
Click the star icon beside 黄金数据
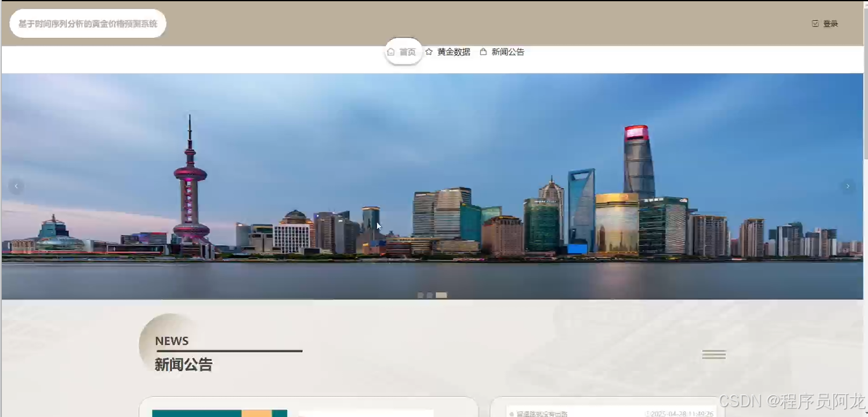(x=429, y=52)
